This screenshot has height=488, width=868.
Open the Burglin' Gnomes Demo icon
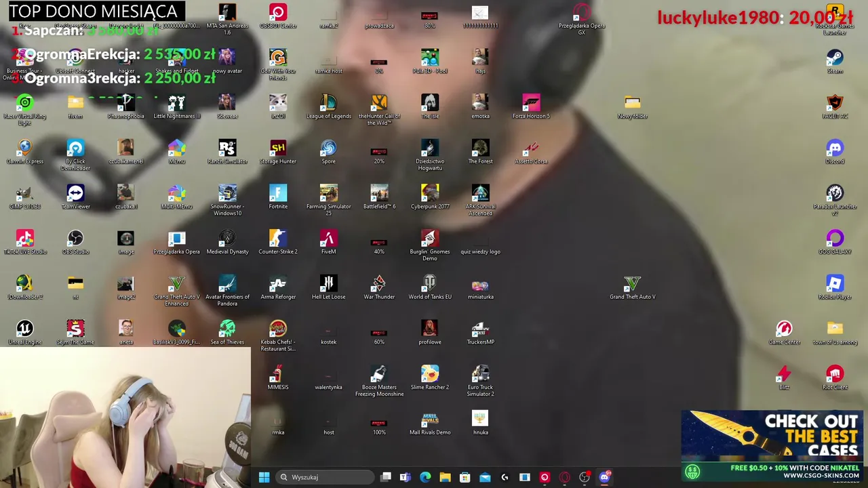(x=430, y=246)
